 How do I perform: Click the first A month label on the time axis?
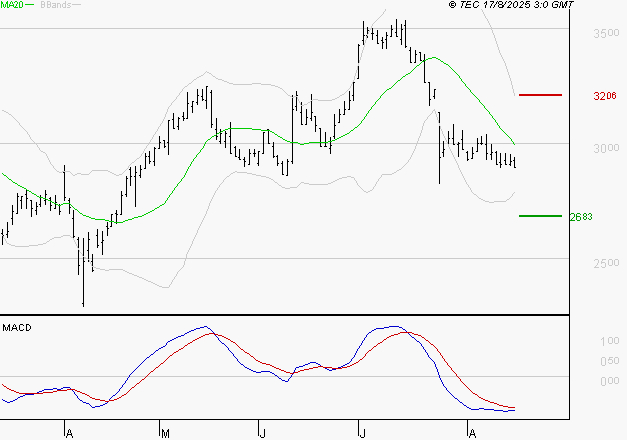tap(69, 433)
